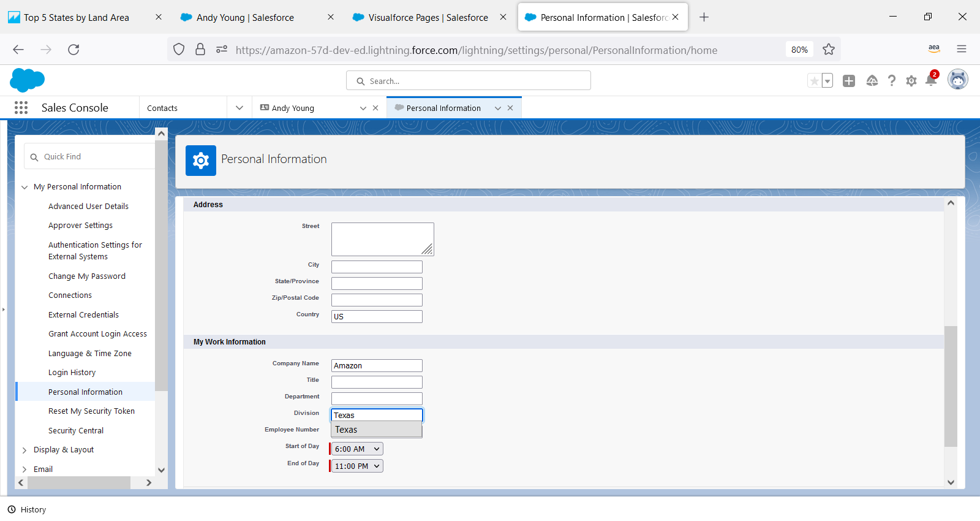Click the Salesforce Help question mark icon
This screenshot has height=521, width=980.
[892, 81]
